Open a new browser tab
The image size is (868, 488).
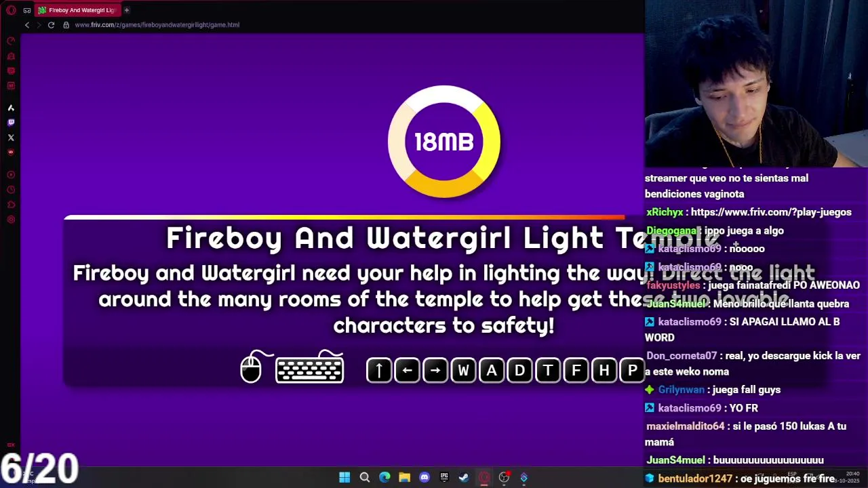(x=126, y=10)
